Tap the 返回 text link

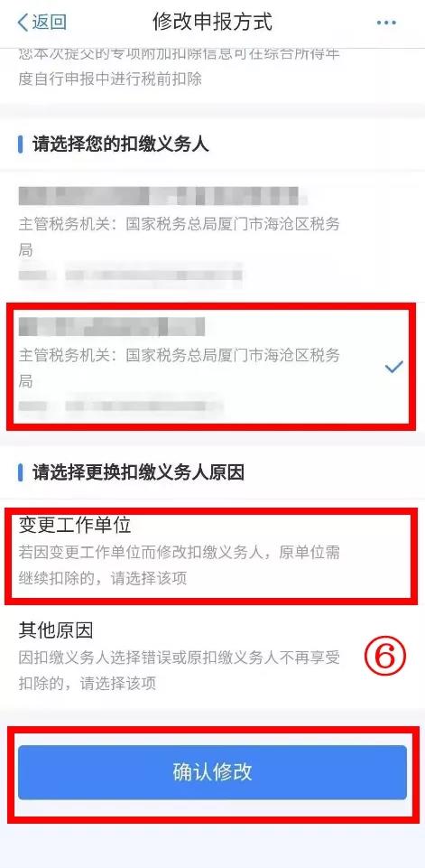tap(49, 23)
